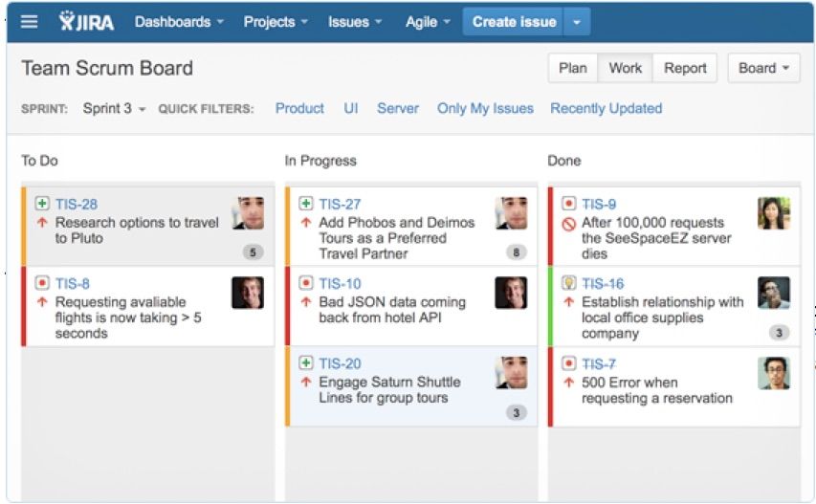Toggle the Product quick filter
816x504 pixels.
coord(299,108)
